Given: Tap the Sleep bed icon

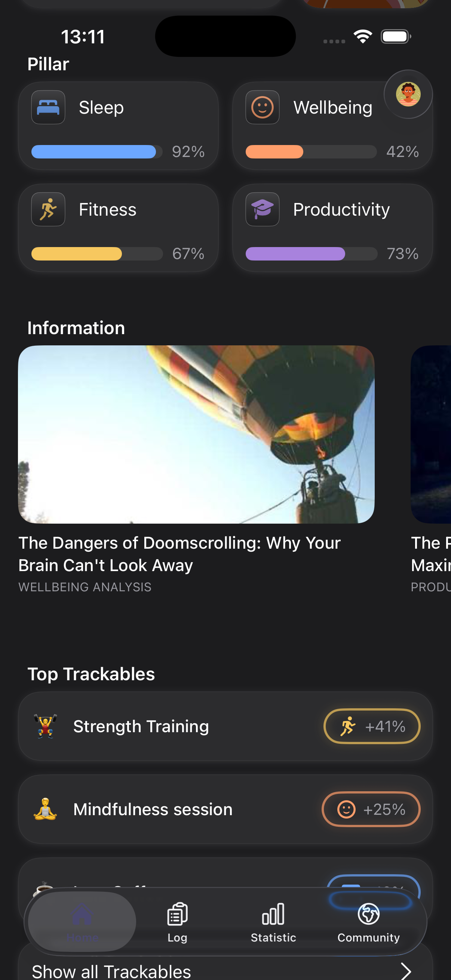Looking at the screenshot, I should click(48, 107).
